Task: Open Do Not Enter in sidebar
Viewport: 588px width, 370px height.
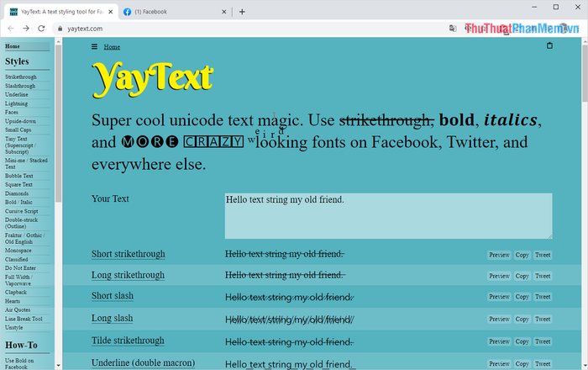Action: click(21, 268)
